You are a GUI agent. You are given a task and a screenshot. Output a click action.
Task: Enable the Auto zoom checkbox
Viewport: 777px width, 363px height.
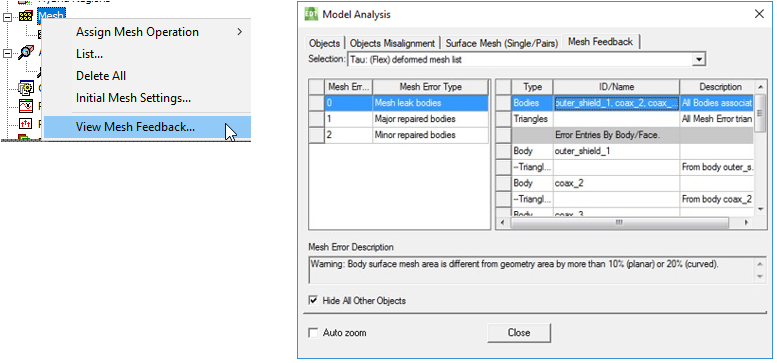click(x=313, y=333)
